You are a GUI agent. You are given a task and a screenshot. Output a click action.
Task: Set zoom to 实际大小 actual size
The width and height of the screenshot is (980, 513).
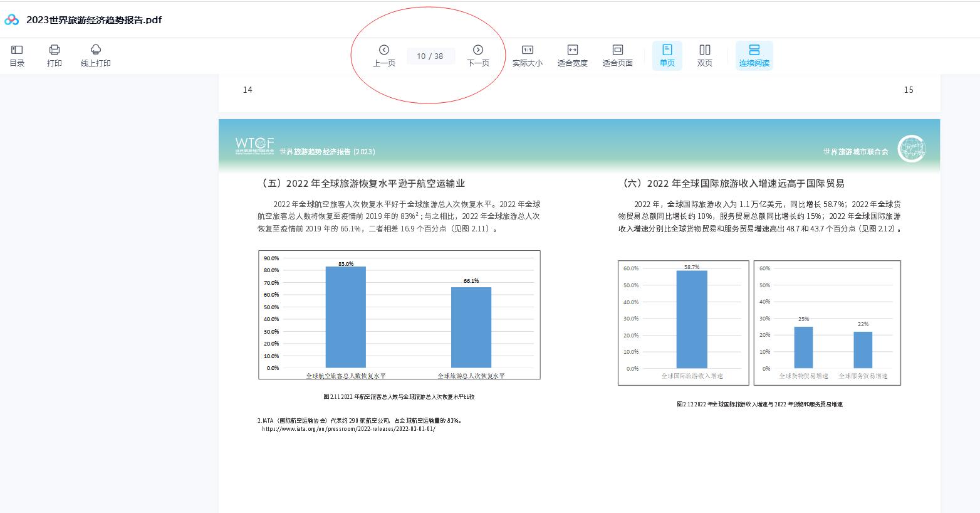(x=528, y=55)
